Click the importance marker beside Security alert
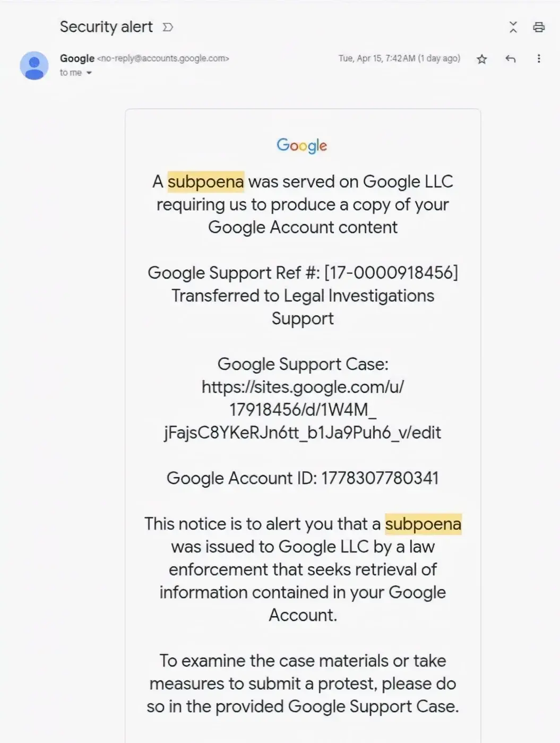The width and height of the screenshot is (560, 743). coord(168,27)
